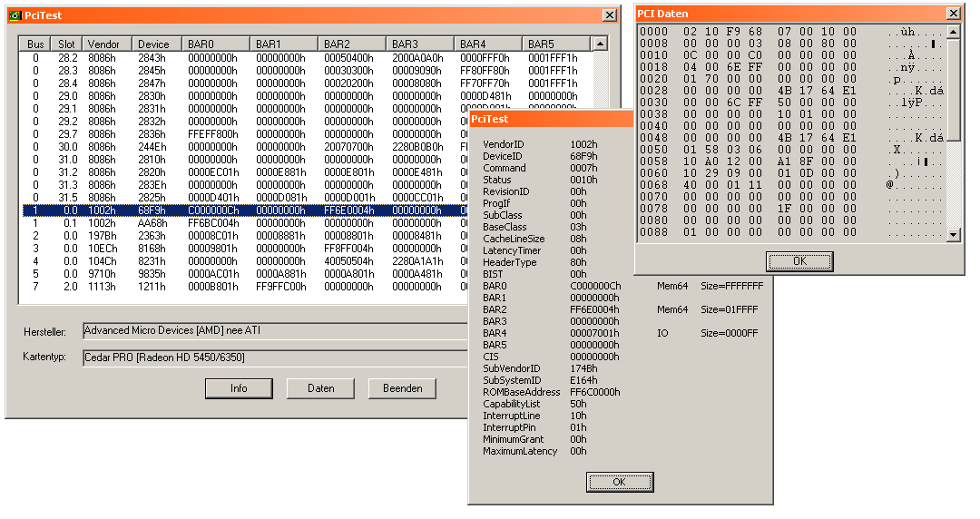Viewport: 980px width, 519px height.
Task: Select the row with device 2843h
Action: pyautogui.click(x=307, y=58)
